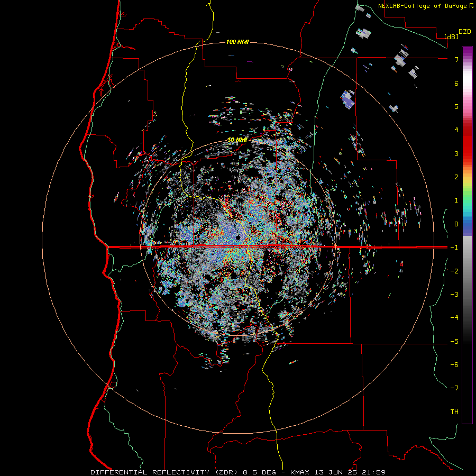Image resolution: width=476 pixels, height=476 pixels.
Task: Click the scale value -2
Action: point(454,271)
